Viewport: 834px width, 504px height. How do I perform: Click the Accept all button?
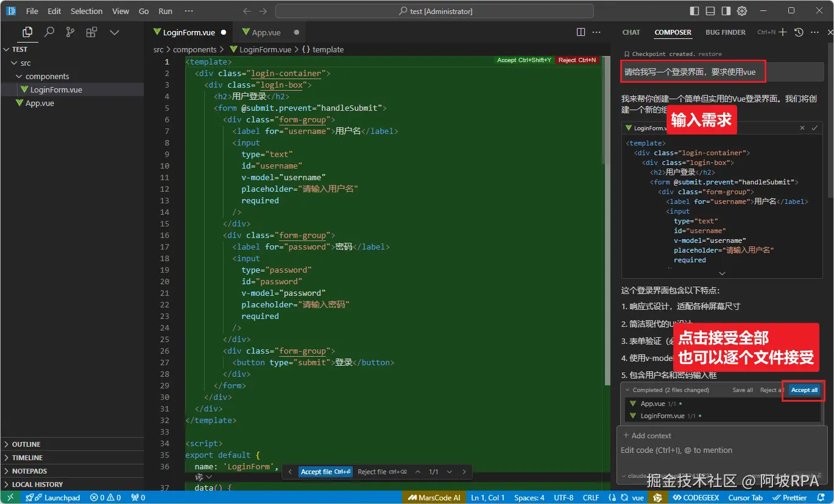(804, 390)
